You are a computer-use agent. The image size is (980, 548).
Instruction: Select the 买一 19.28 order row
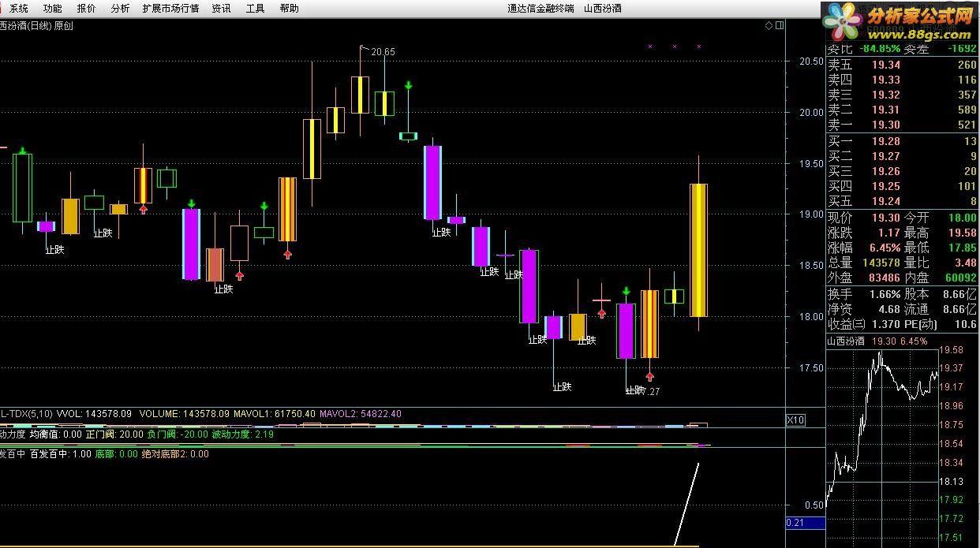click(x=903, y=142)
